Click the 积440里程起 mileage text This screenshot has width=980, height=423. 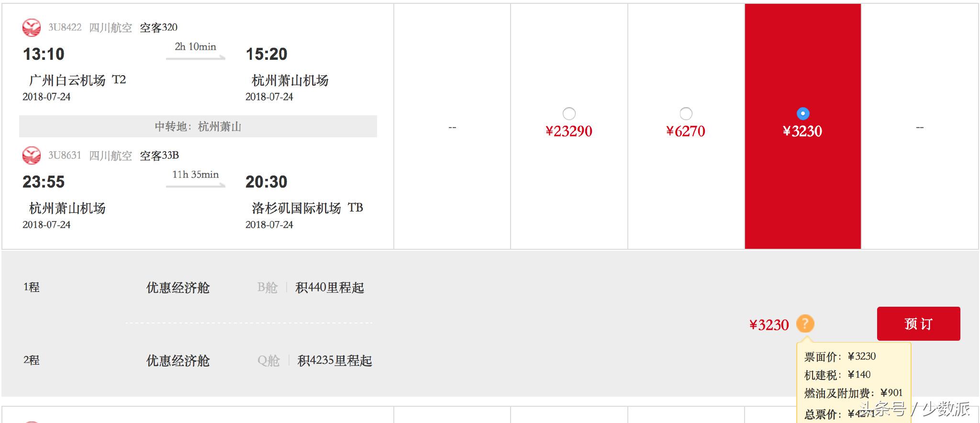pos(330,288)
